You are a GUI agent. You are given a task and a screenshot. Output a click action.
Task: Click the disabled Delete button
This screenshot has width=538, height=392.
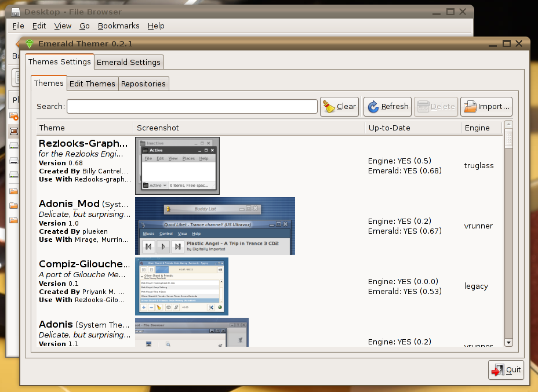(x=436, y=107)
